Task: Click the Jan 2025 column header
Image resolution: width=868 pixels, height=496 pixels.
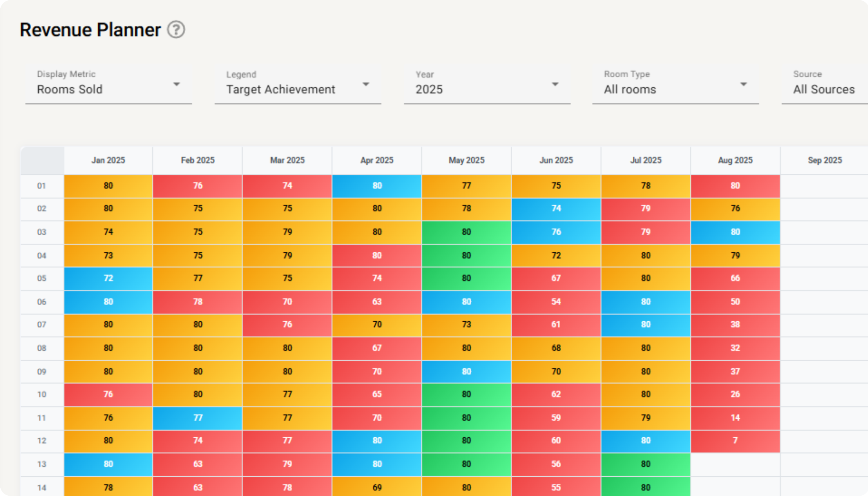Action: (x=108, y=160)
